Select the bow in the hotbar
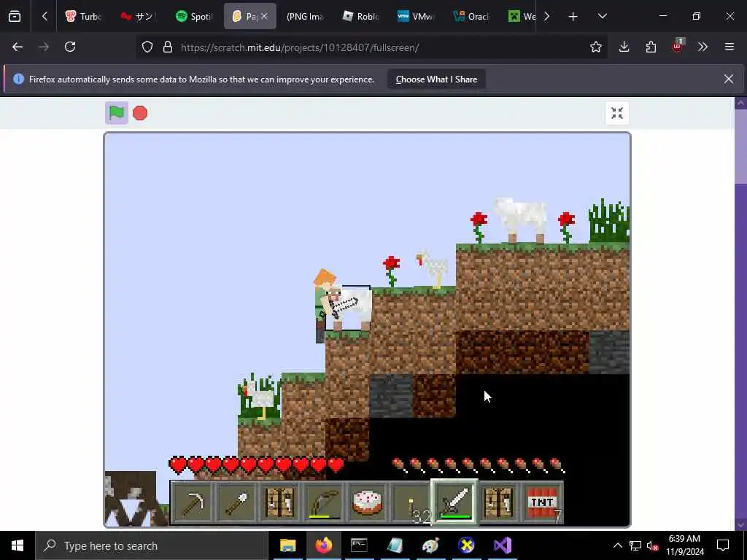Viewport: 747px width, 560px height. coord(323,502)
